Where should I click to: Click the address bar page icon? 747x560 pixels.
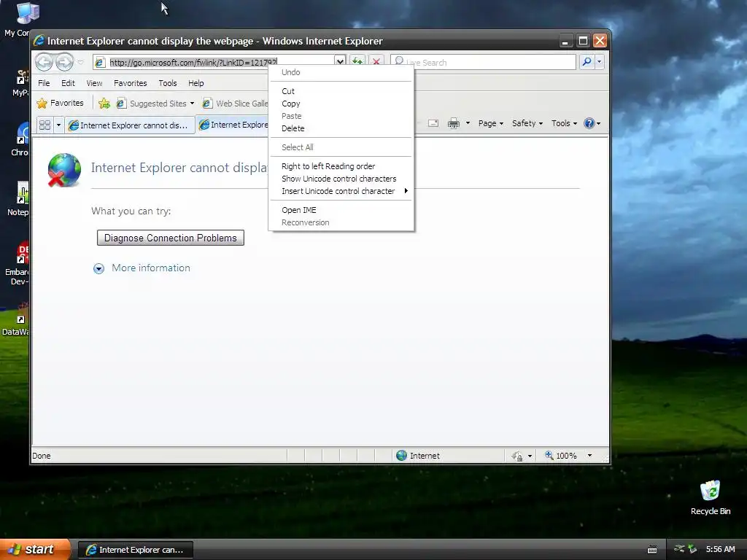(99, 63)
